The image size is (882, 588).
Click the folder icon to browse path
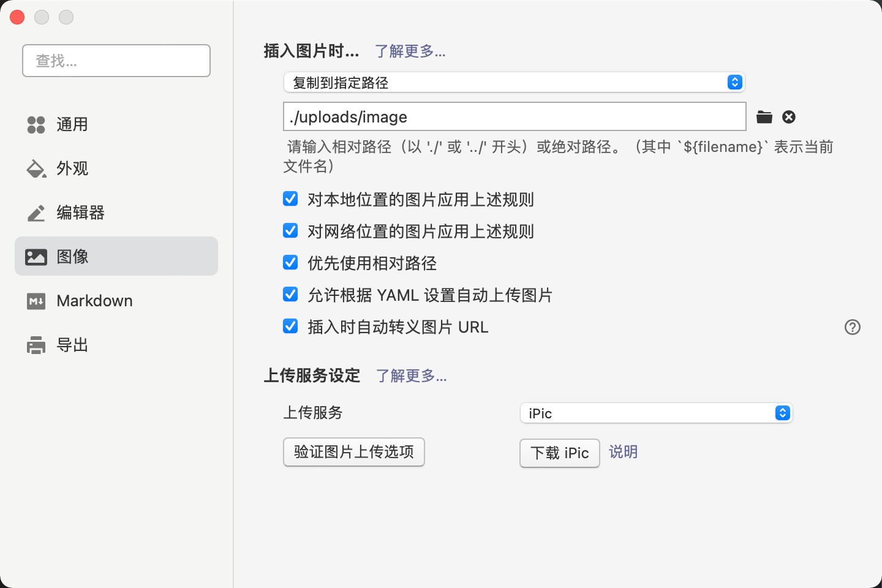click(x=764, y=117)
